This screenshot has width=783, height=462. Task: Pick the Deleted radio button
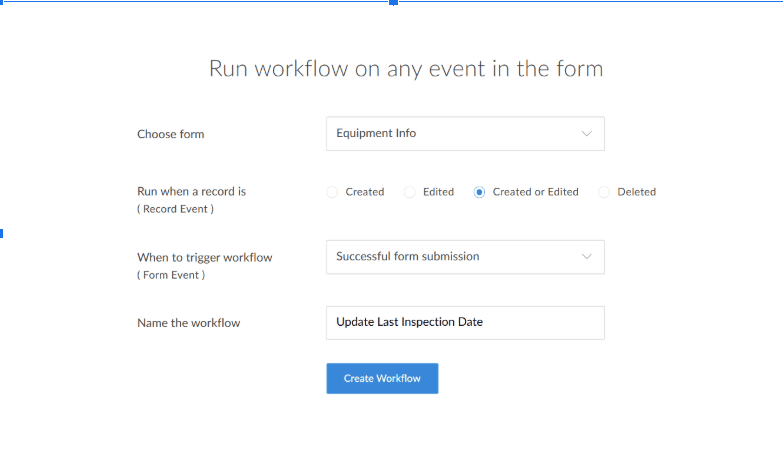click(x=604, y=192)
